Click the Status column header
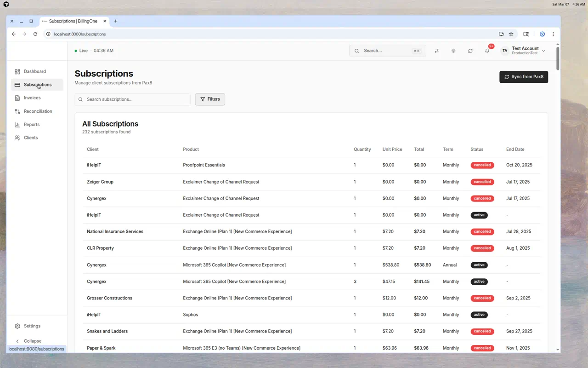The height and width of the screenshot is (368, 588). click(477, 149)
